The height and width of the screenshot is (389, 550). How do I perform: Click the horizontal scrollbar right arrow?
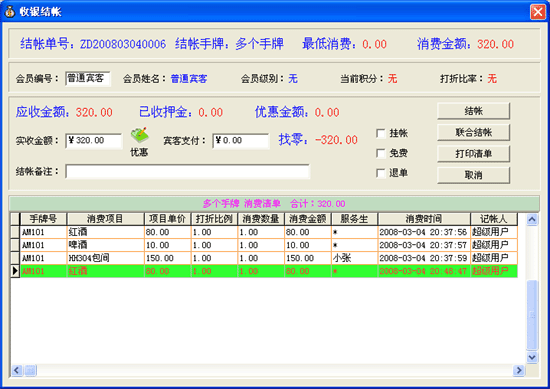coord(518,370)
